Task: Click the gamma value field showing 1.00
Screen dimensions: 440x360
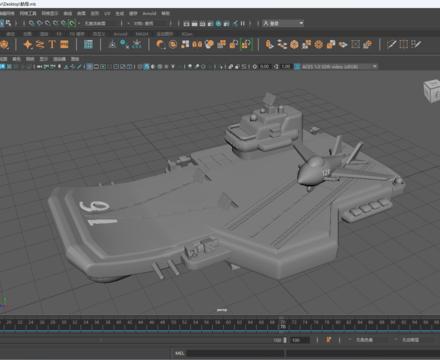Action: pyautogui.click(x=286, y=67)
